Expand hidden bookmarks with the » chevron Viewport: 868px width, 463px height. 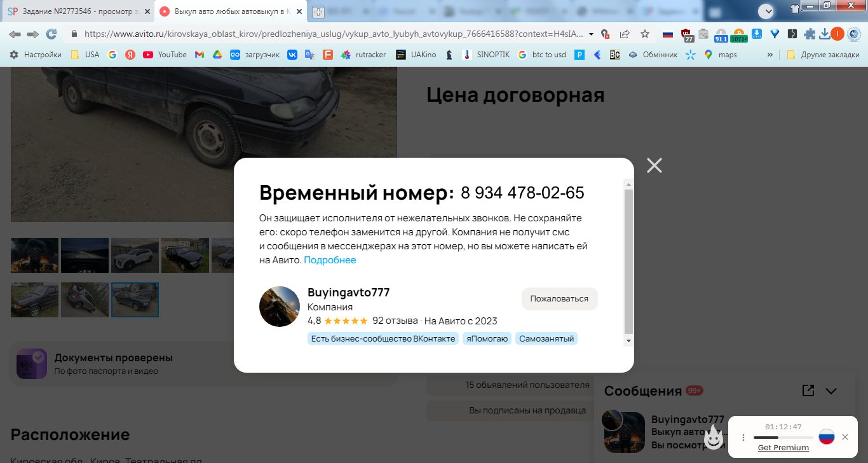click(770, 55)
